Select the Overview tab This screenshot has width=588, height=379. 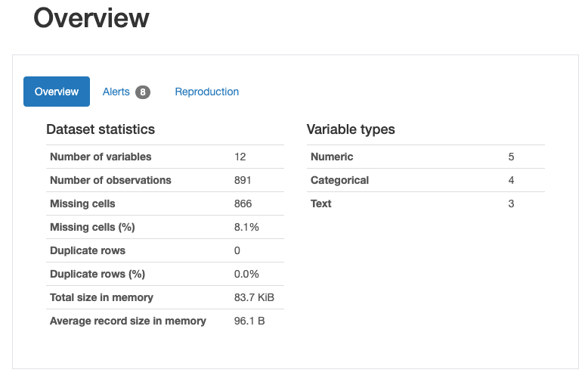[x=57, y=92]
